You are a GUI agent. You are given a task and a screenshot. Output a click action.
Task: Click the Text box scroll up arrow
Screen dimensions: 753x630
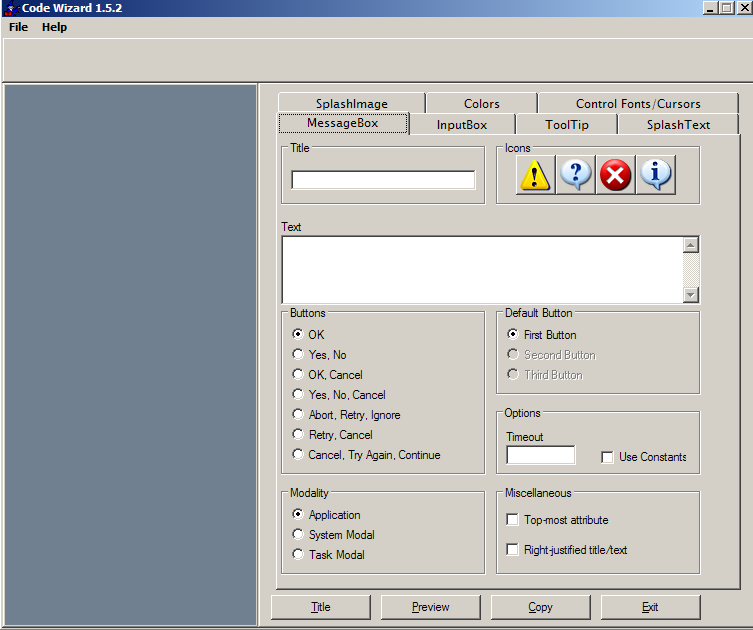[691, 245]
